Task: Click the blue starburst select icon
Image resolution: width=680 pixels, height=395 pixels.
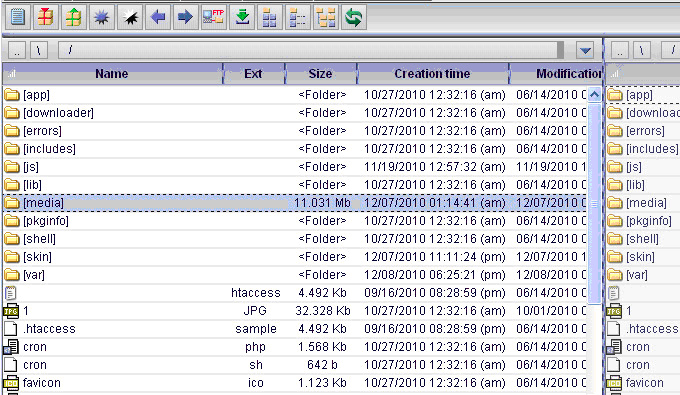Action: pyautogui.click(x=101, y=17)
